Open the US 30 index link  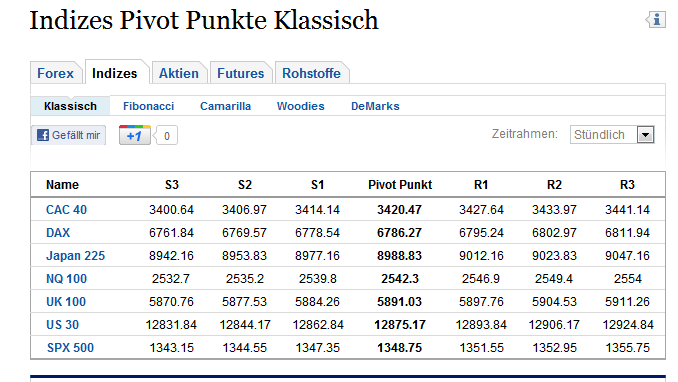pyautogui.click(x=62, y=324)
